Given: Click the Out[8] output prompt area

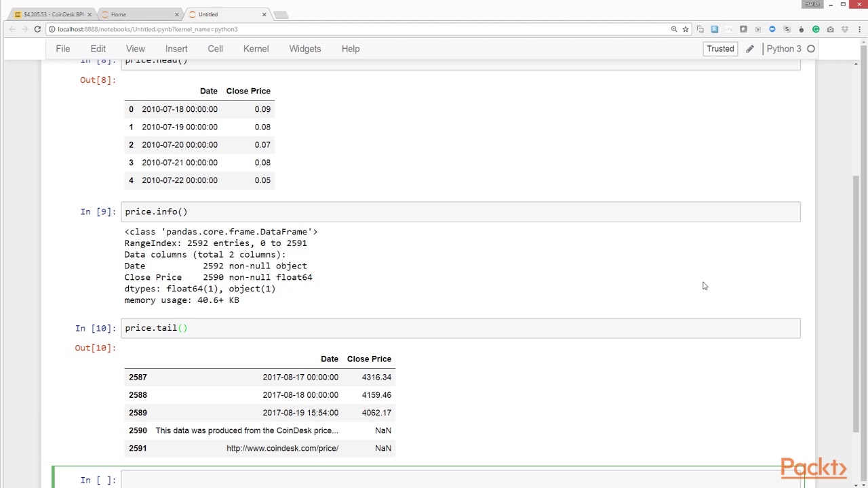Looking at the screenshot, I should point(98,80).
